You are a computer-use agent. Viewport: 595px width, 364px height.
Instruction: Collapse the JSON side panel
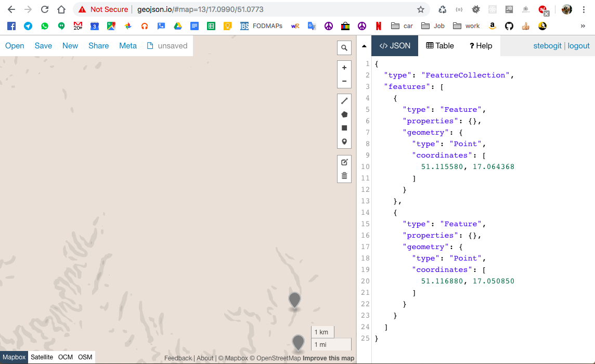364,45
